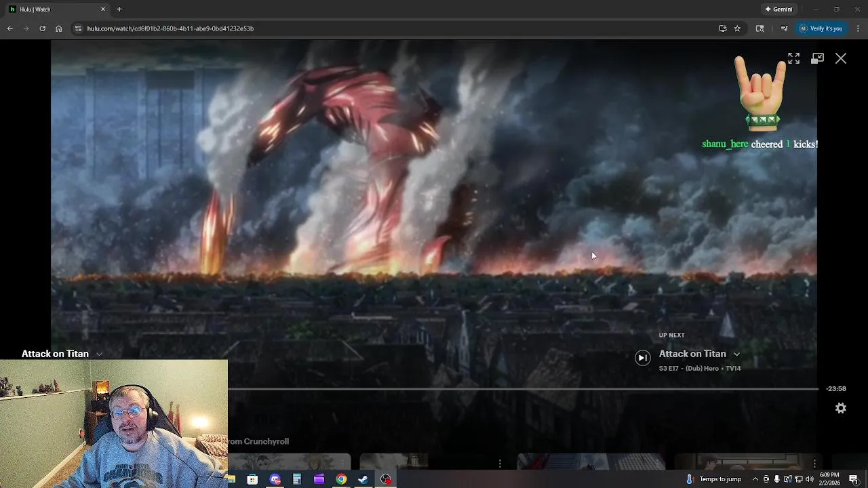Open options menu on last recommendation thumbnail
The height and width of the screenshot is (488, 868).
point(814,464)
